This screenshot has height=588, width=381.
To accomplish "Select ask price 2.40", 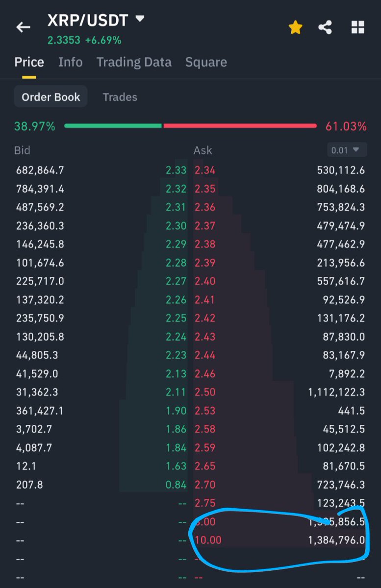I will (205, 281).
